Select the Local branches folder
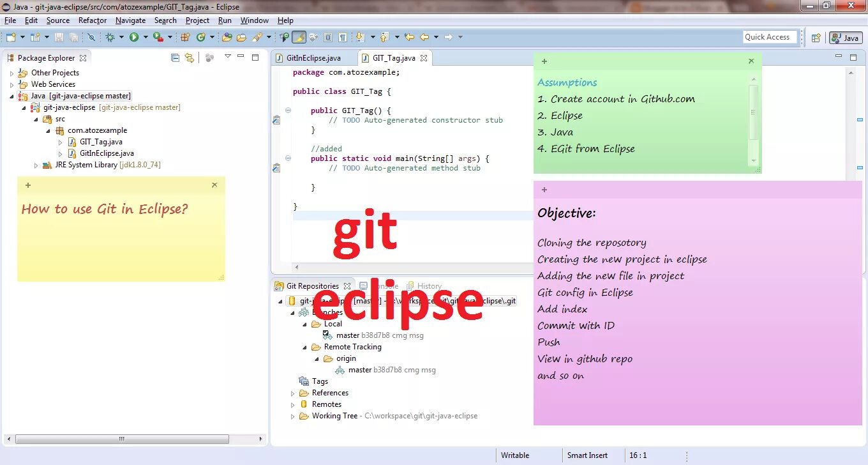 [x=333, y=324]
